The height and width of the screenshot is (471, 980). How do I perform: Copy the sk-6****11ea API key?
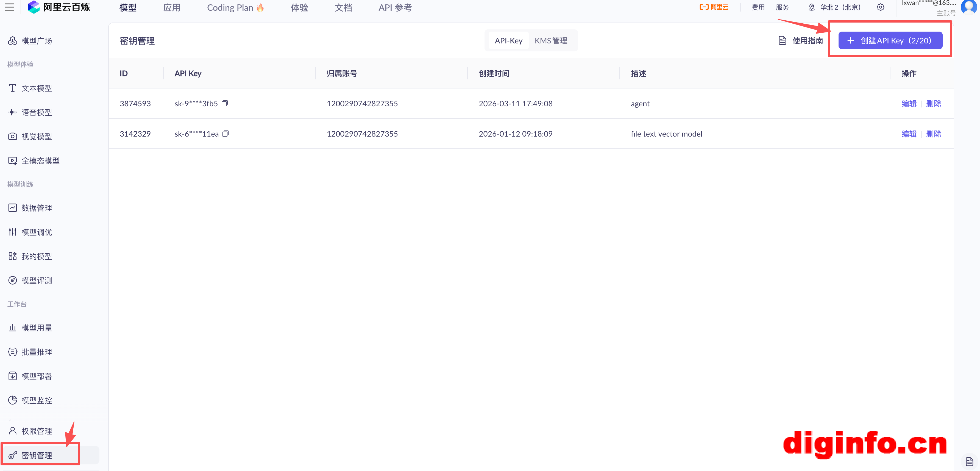coord(225,133)
